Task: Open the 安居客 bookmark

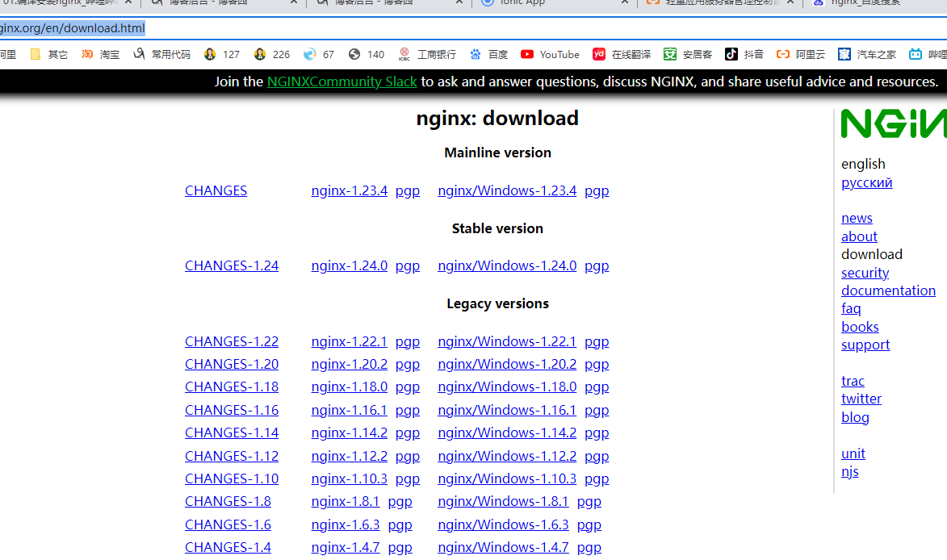Action: [687, 54]
